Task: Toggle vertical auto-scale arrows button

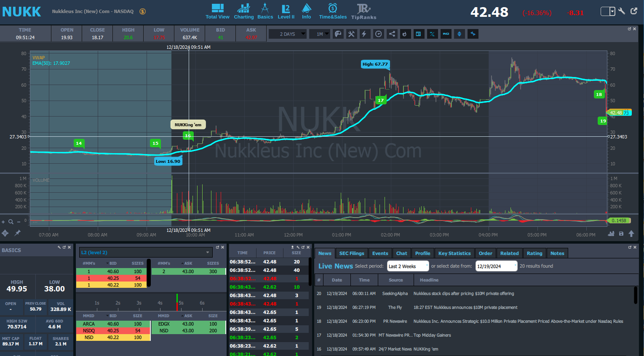Action: 459,34
